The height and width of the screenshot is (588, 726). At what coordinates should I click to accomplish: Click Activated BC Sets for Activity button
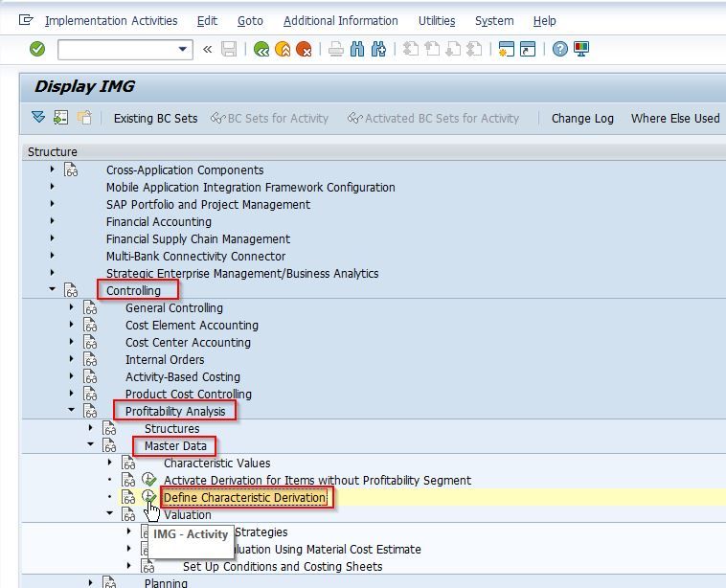tap(433, 119)
